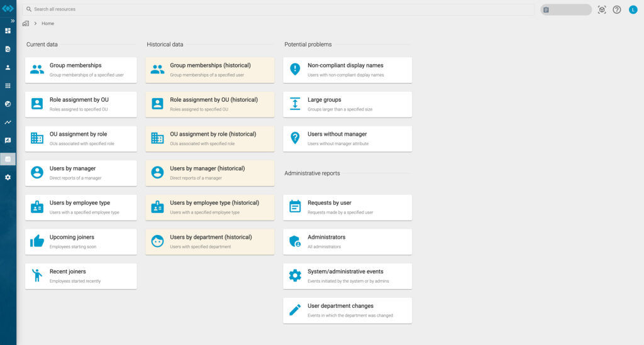Click System/administrative events title
Viewport: 644px width, 345px height.
coord(345,271)
